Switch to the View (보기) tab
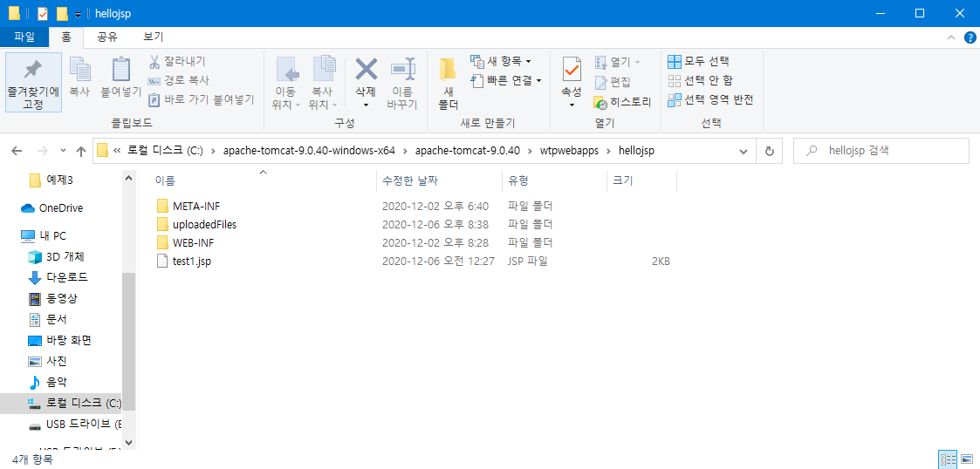 (x=153, y=37)
